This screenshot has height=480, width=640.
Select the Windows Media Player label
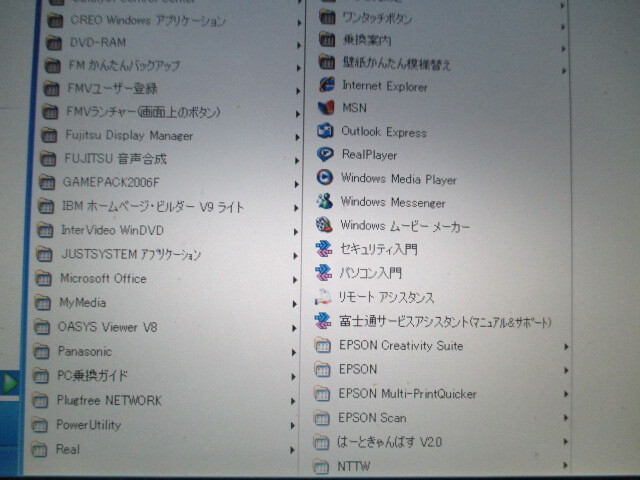tap(399, 179)
